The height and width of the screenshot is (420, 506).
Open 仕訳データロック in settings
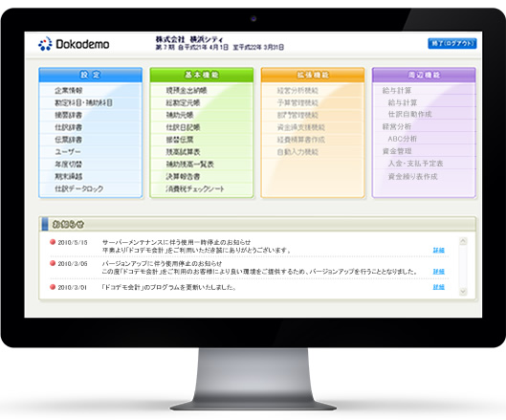pyautogui.click(x=79, y=188)
